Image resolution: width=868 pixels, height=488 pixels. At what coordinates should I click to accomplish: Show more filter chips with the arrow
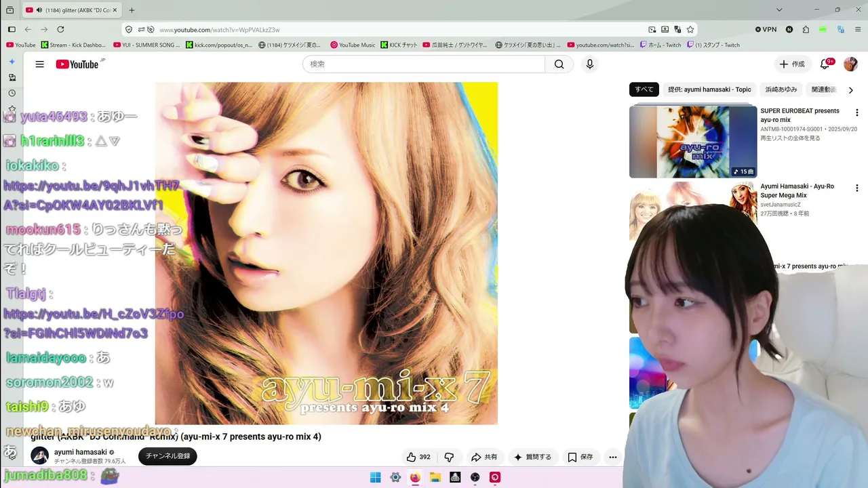[851, 90]
